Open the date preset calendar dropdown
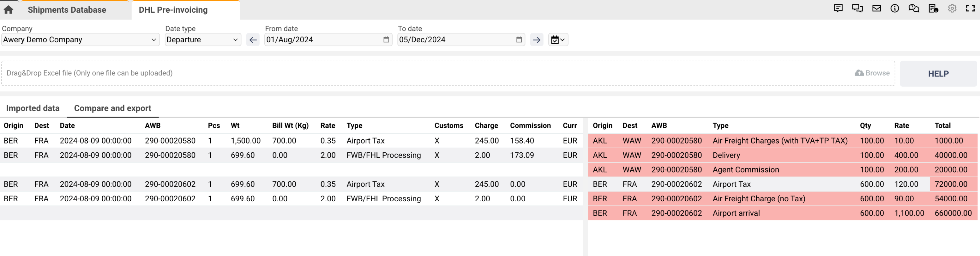This screenshot has width=980, height=256. point(558,40)
